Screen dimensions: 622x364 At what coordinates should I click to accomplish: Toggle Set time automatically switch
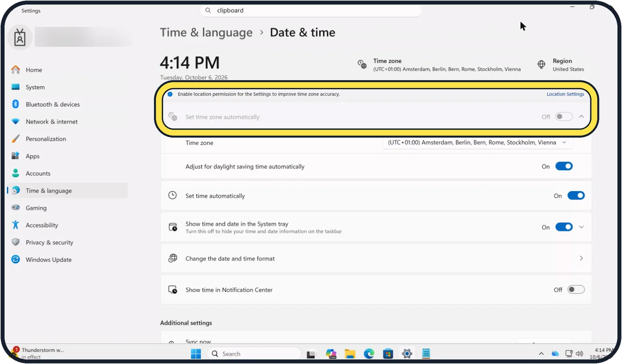pos(576,196)
